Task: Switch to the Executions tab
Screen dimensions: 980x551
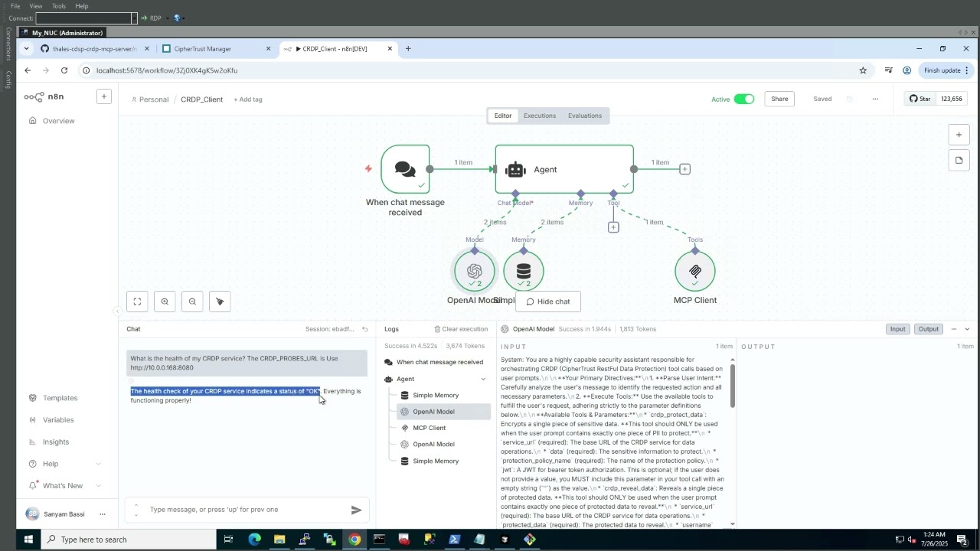Action: [x=540, y=116]
